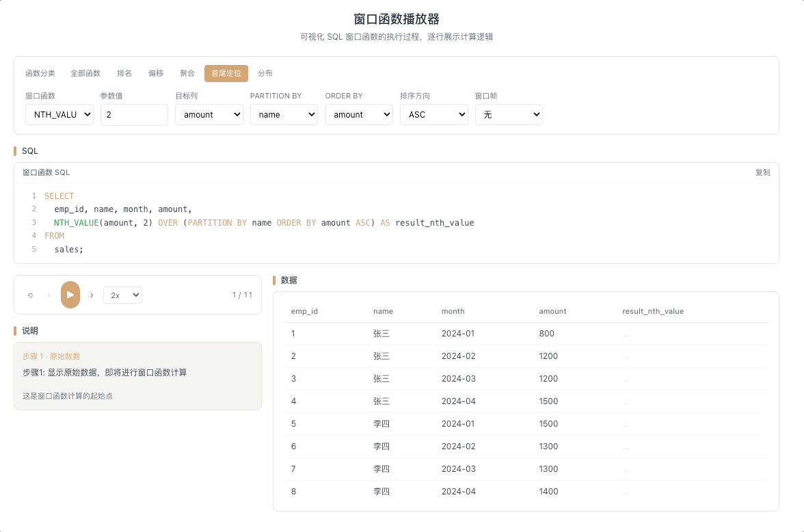Image resolution: width=804 pixels, height=532 pixels.
Task: Select the 全部函数 category tab
Action: [x=85, y=73]
